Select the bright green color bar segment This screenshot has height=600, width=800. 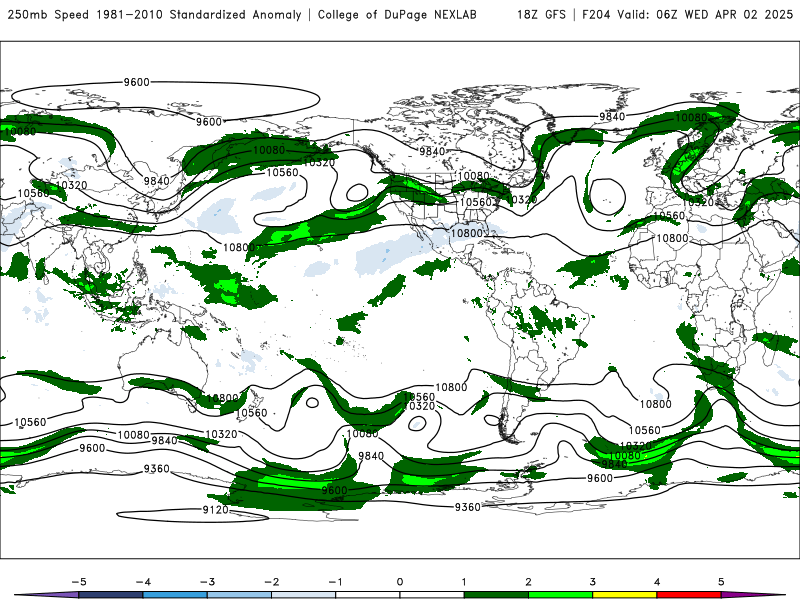pyautogui.click(x=560, y=595)
